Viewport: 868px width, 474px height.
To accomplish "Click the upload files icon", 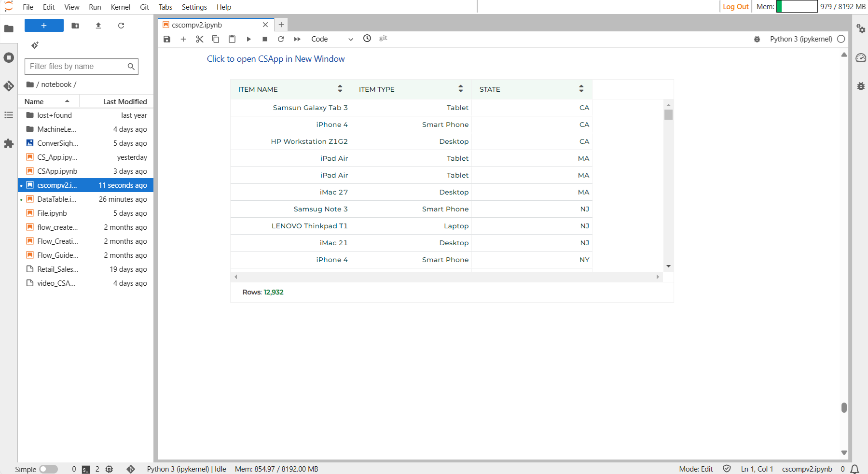I will [98, 26].
